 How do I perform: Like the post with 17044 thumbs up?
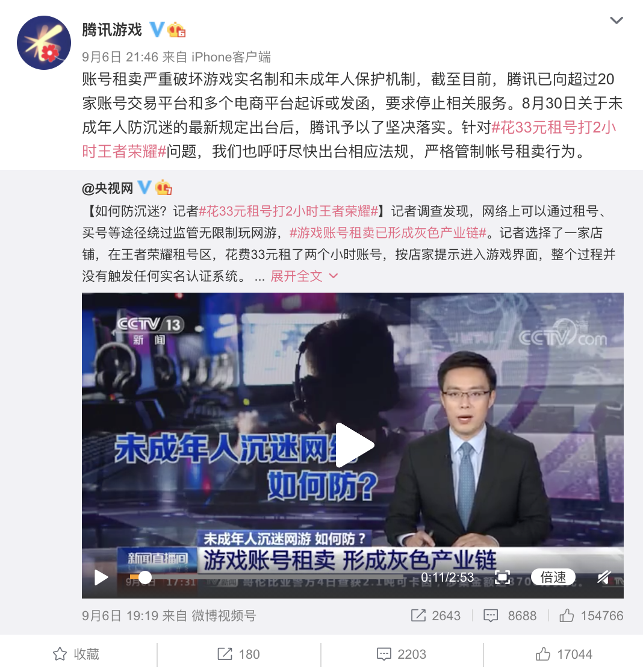[564, 654]
